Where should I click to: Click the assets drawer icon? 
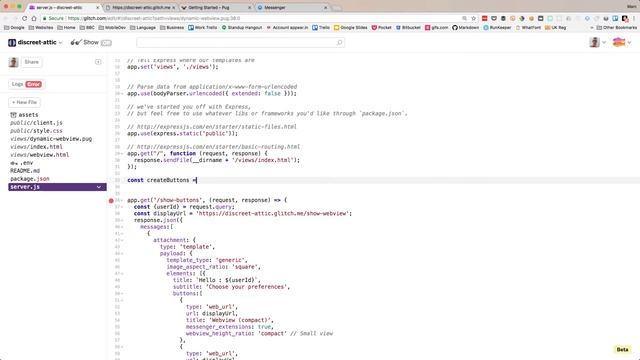click(x=13, y=115)
